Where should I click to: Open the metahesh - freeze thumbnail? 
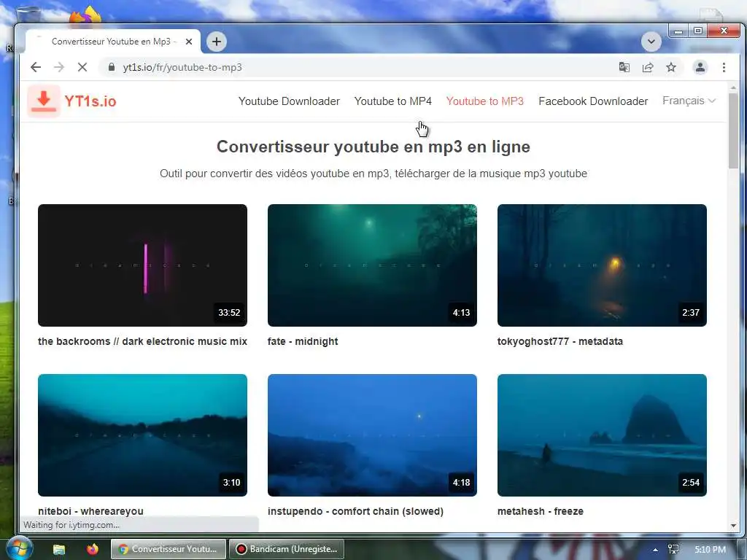click(602, 435)
